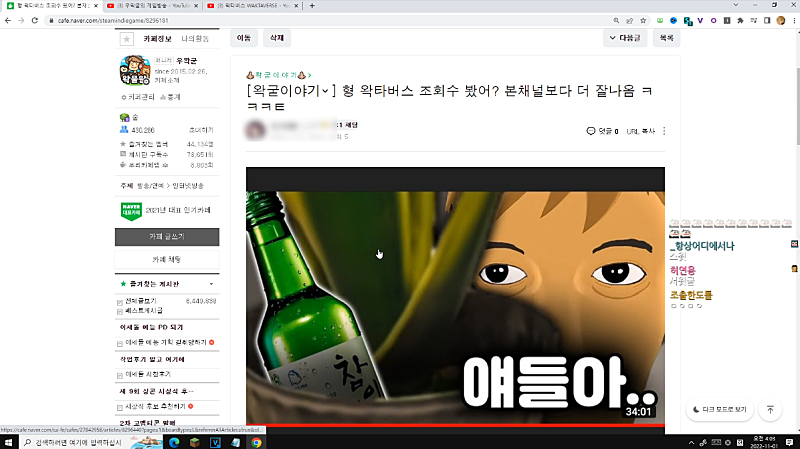This screenshot has height=449, width=800.
Task: Open the media control playlist icon
Action: click(754, 20)
